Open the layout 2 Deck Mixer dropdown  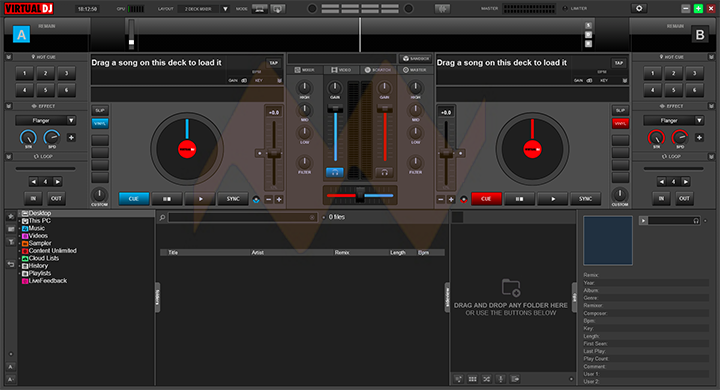[x=225, y=9]
